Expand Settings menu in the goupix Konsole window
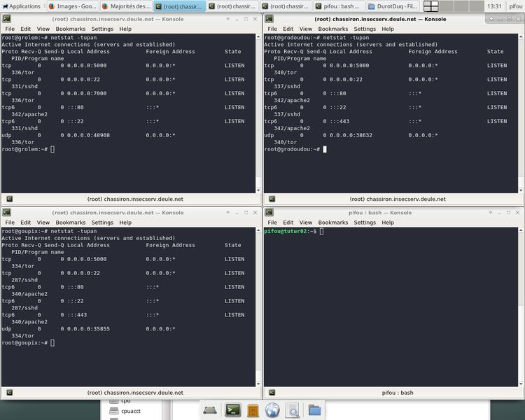 tap(102, 223)
